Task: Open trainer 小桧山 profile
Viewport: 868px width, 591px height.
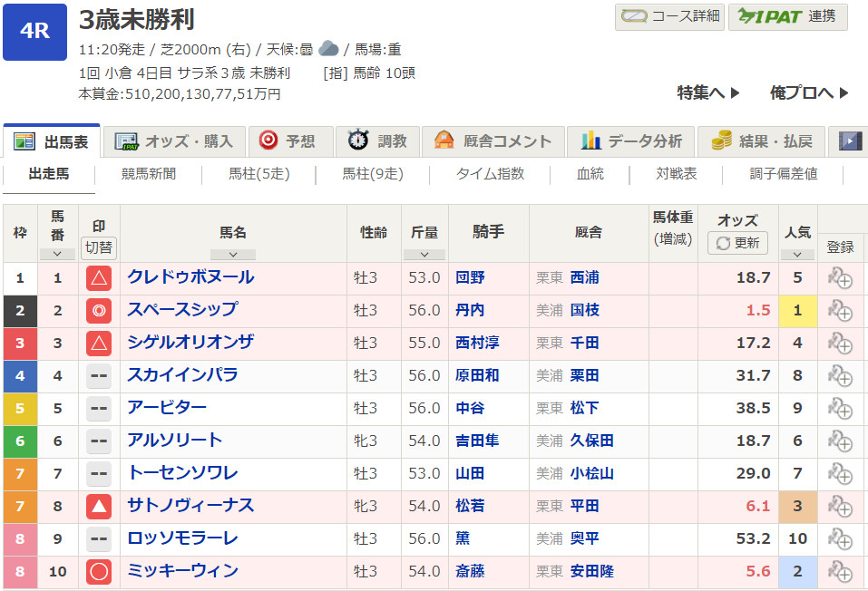Action: click(x=591, y=474)
